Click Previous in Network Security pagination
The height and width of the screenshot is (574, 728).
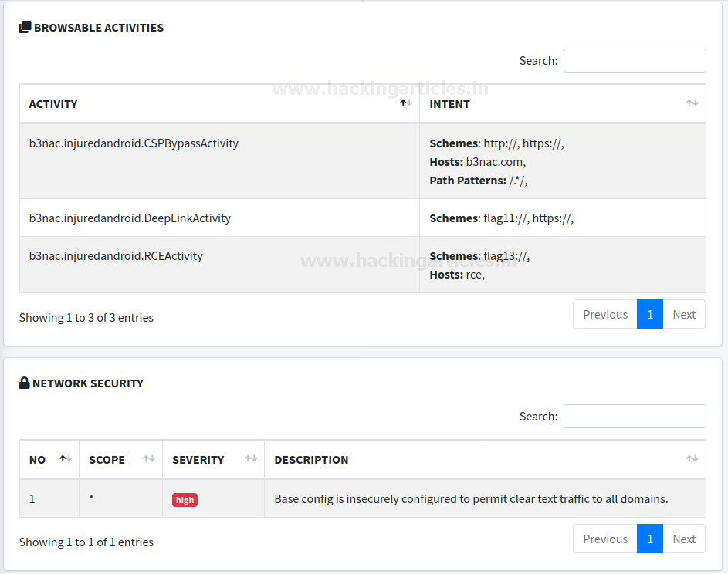(605, 539)
